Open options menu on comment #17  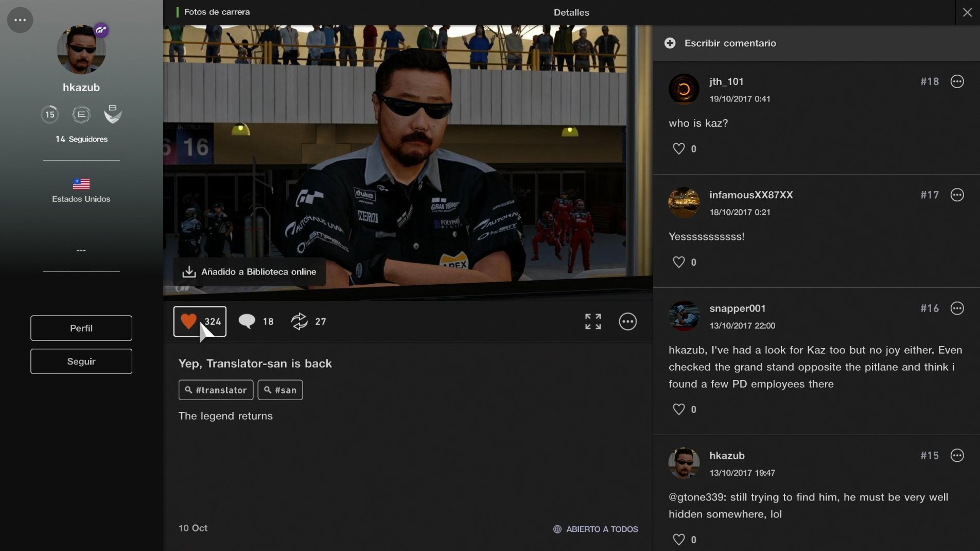(x=957, y=195)
